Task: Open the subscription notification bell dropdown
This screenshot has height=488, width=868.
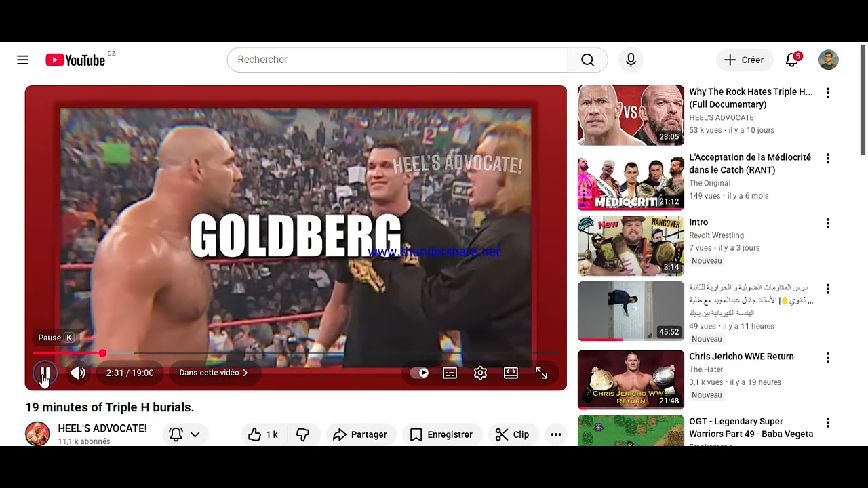Action: 185,434
